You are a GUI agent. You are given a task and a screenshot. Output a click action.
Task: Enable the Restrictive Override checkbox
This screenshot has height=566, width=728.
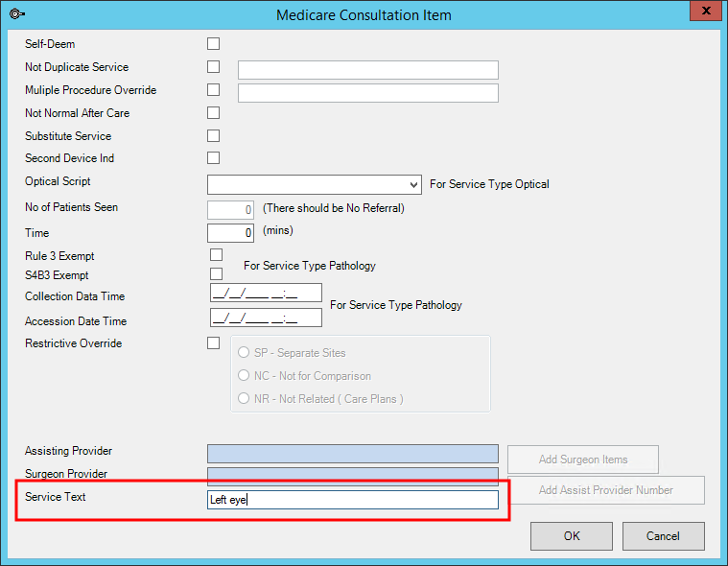tap(214, 343)
